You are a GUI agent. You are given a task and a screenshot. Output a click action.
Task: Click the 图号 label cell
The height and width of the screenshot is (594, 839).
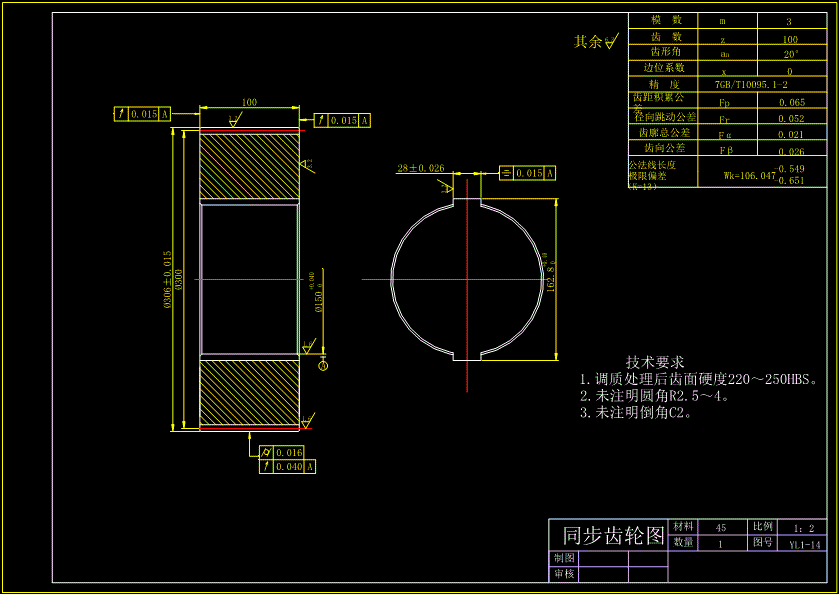(762, 542)
